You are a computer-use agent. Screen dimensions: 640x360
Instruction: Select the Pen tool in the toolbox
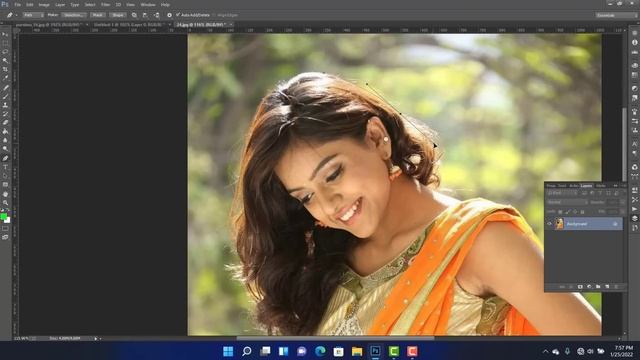click(x=5, y=158)
